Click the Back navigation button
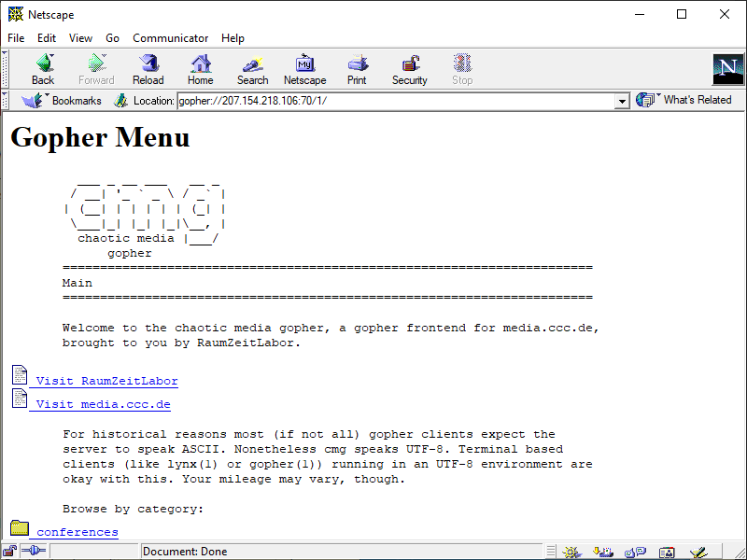Viewport: 747px width, 560px height. [x=43, y=69]
